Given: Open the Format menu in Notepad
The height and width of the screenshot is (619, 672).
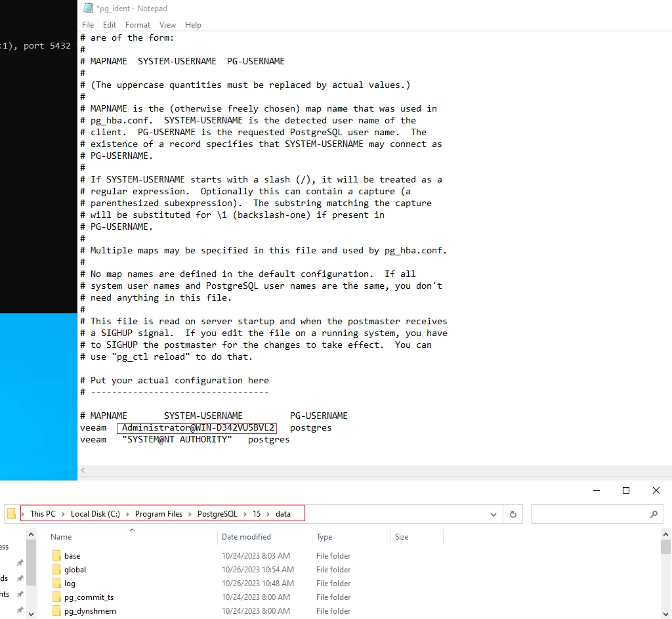Looking at the screenshot, I should point(137,24).
